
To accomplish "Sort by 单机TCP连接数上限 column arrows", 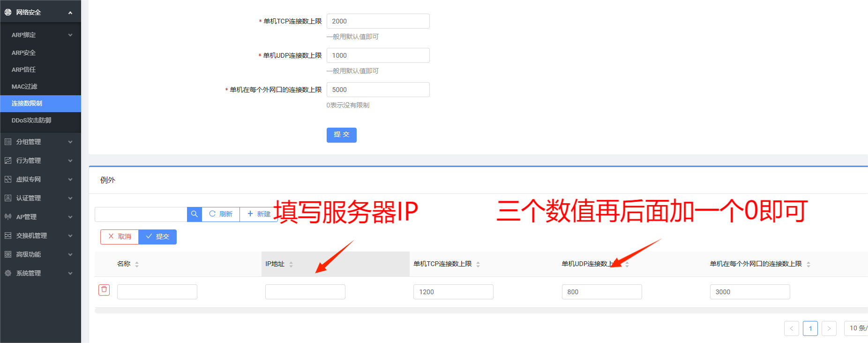I will click(x=478, y=264).
